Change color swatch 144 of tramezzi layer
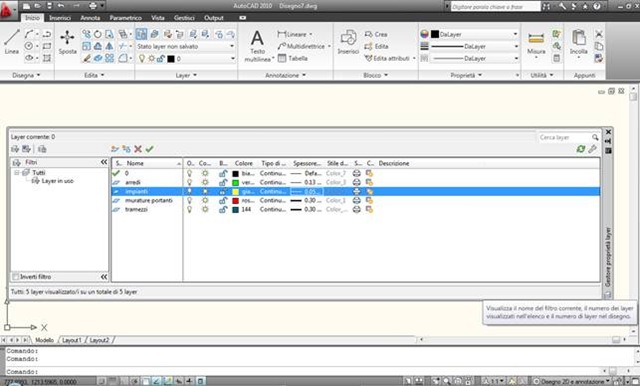This screenshot has width=640, height=386. coord(236,209)
